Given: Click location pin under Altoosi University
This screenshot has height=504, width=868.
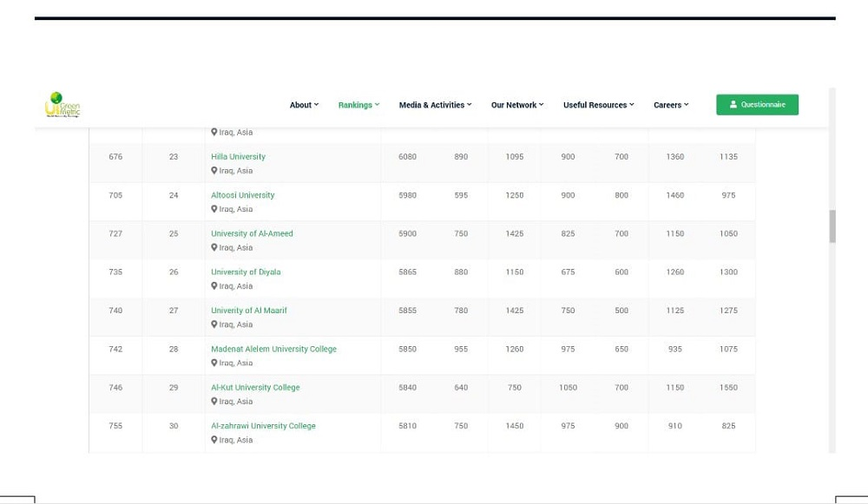Looking at the screenshot, I should click(x=214, y=209).
